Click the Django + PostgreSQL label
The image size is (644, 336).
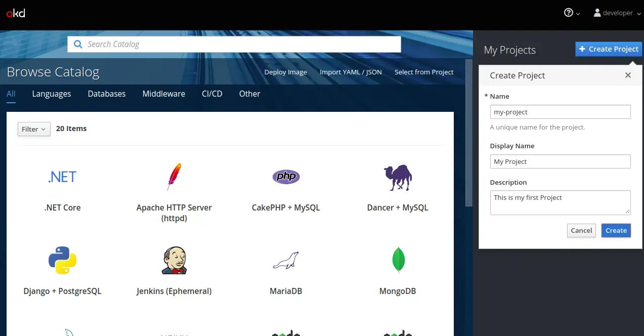(62, 291)
